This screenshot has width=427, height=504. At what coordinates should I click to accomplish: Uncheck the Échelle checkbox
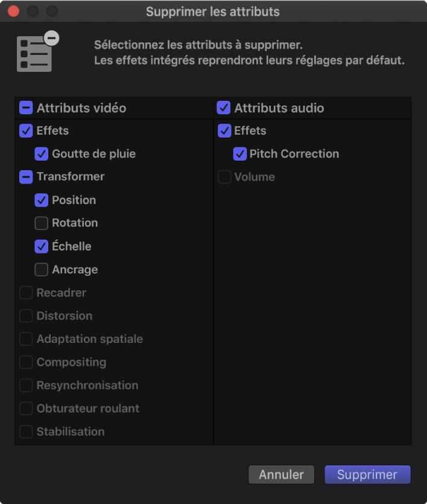coord(42,246)
